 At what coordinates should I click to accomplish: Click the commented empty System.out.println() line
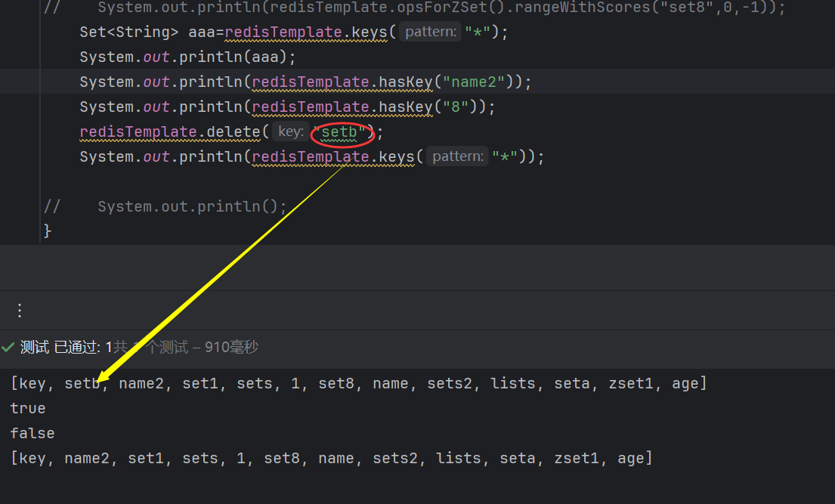tap(192, 206)
